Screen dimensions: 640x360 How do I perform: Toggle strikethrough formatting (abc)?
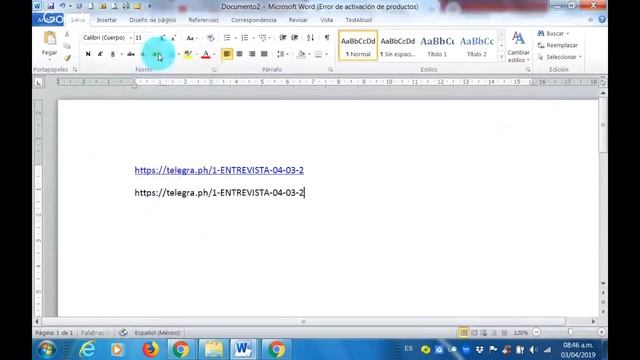(131, 54)
